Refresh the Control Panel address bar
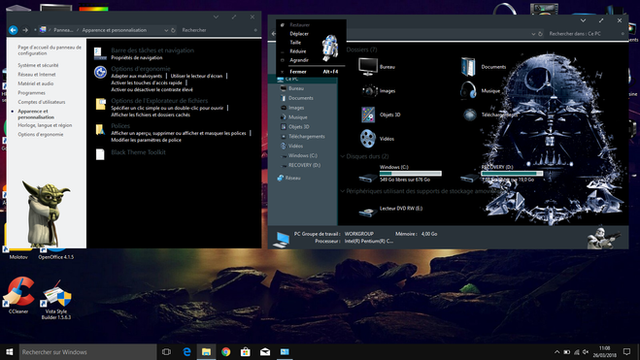 173,30
